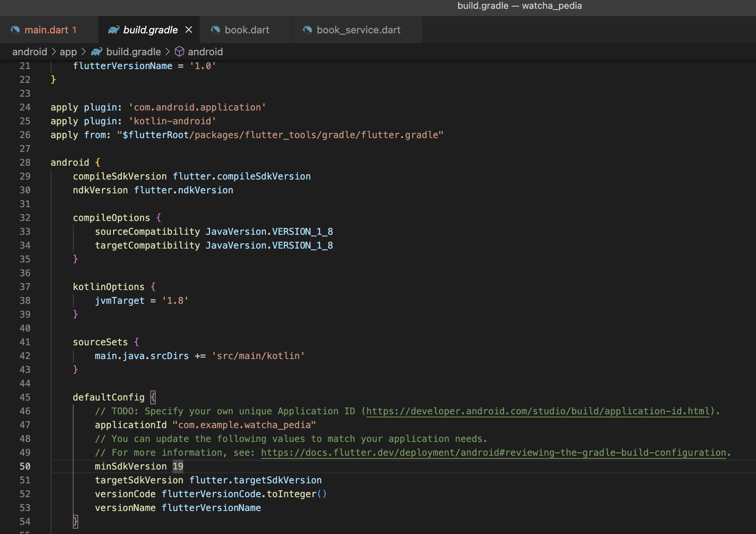Click the 'kotlin-android' plugin string
The height and width of the screenshot is (534, 756).
click(172, 121)
